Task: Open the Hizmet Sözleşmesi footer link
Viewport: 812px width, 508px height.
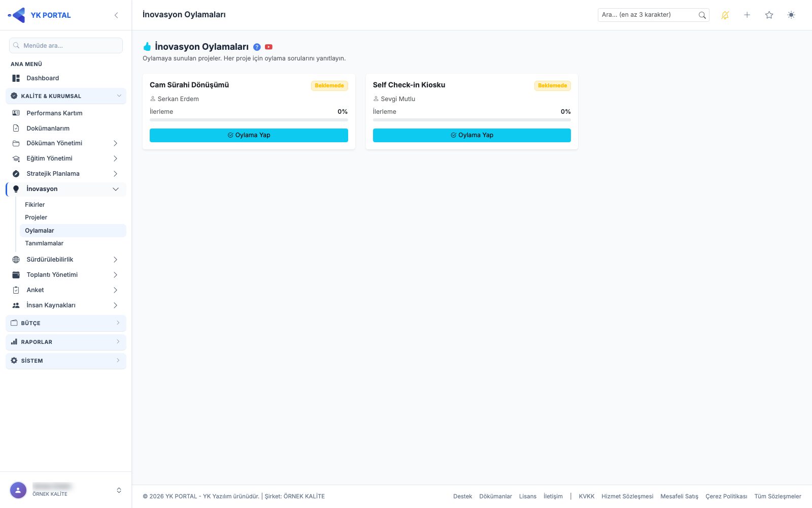Action: [x=627, y=496]
